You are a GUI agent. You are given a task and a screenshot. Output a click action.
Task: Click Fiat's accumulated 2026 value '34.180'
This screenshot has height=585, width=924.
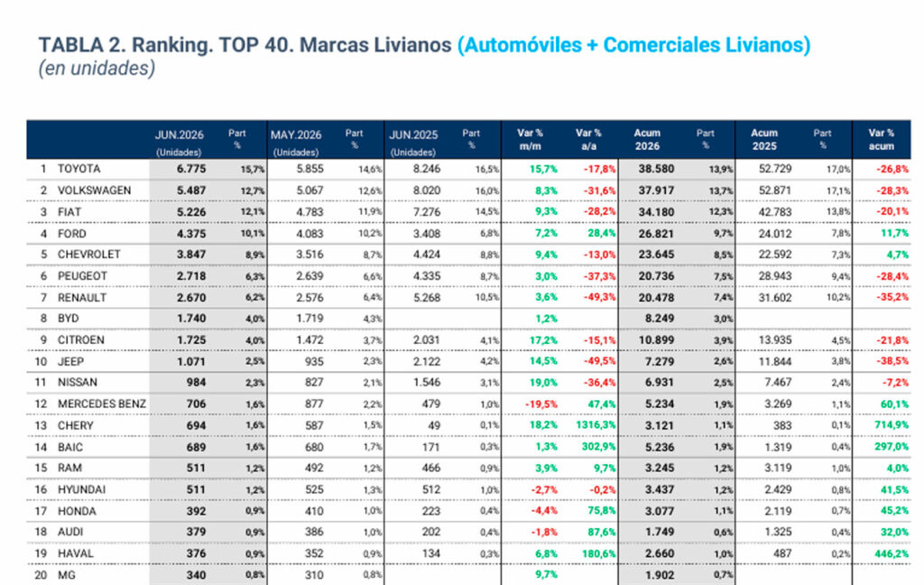656,212
